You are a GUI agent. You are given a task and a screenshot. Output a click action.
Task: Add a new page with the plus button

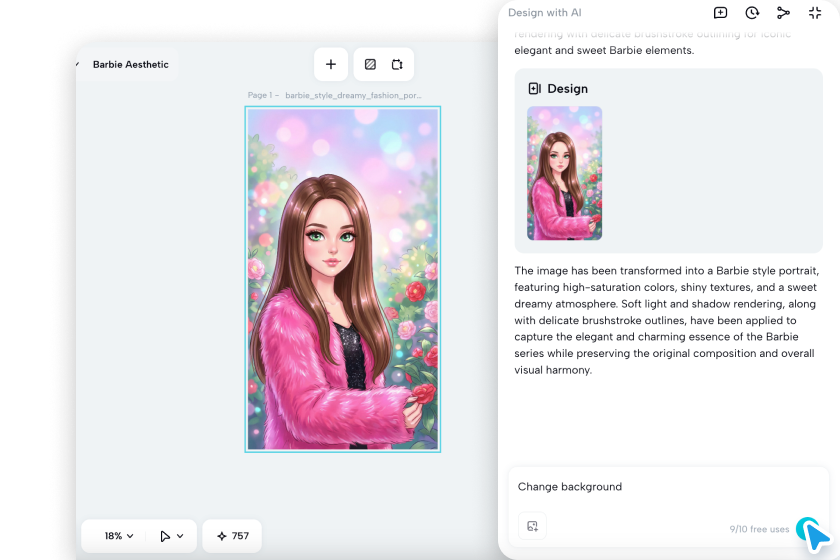[x=331, y=64]
